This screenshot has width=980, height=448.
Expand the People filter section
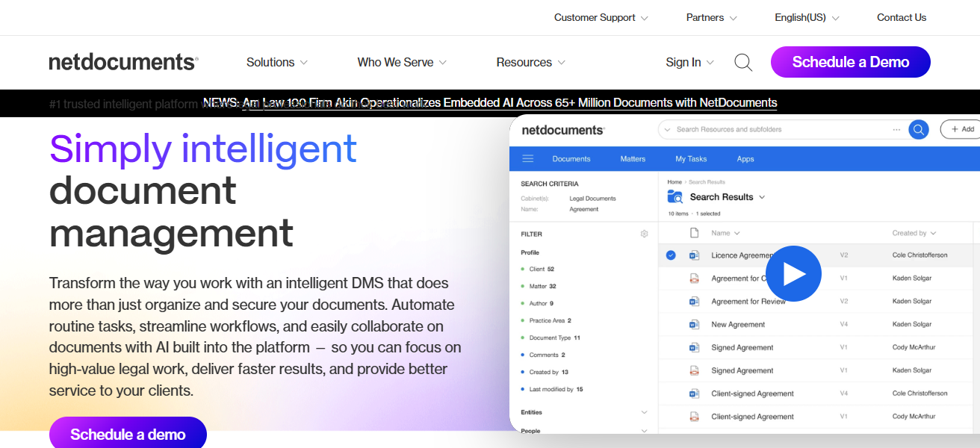[x=583, y=431]
